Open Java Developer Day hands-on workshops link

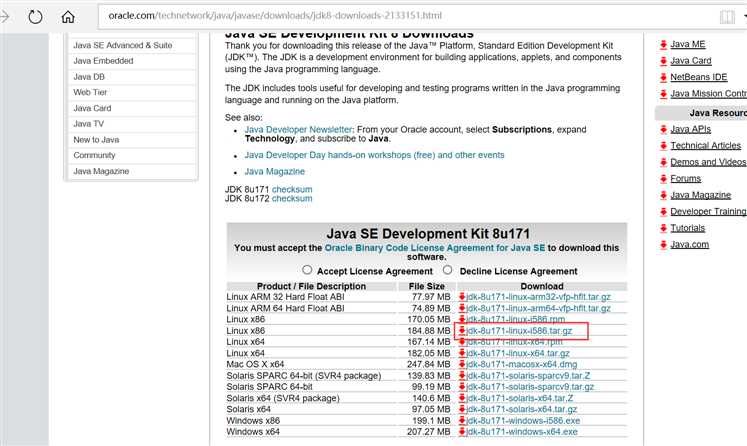pyautogui.click(x=374, y=155)
